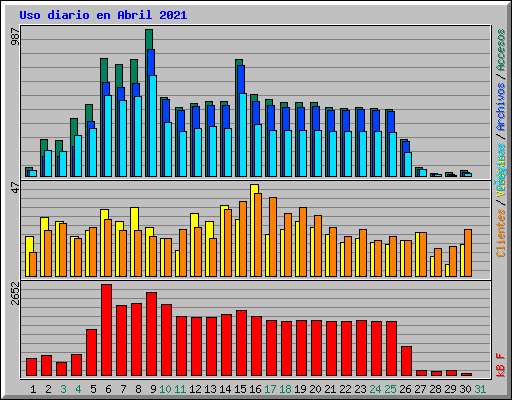The height and width of the screenshot is (400, 512).
Task: Click the chart title "Uso diario en Abril 2021"
Action: pos(103,15)
